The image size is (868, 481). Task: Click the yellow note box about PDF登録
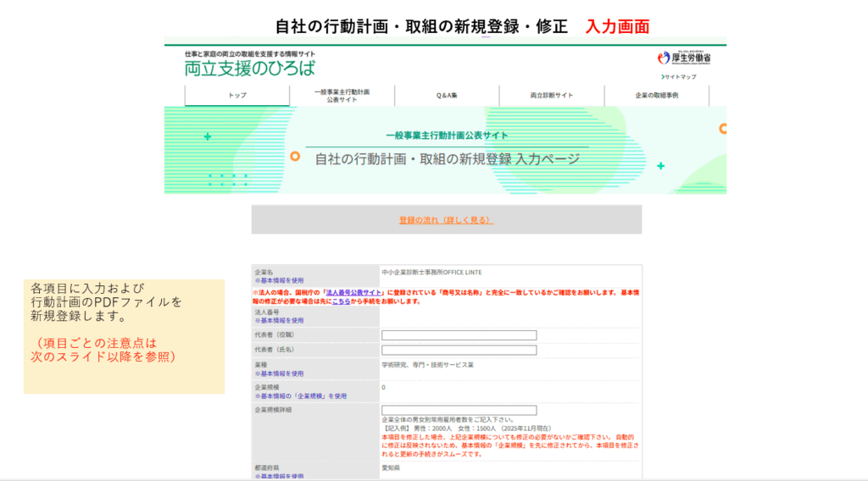click(x=124, y=336)
